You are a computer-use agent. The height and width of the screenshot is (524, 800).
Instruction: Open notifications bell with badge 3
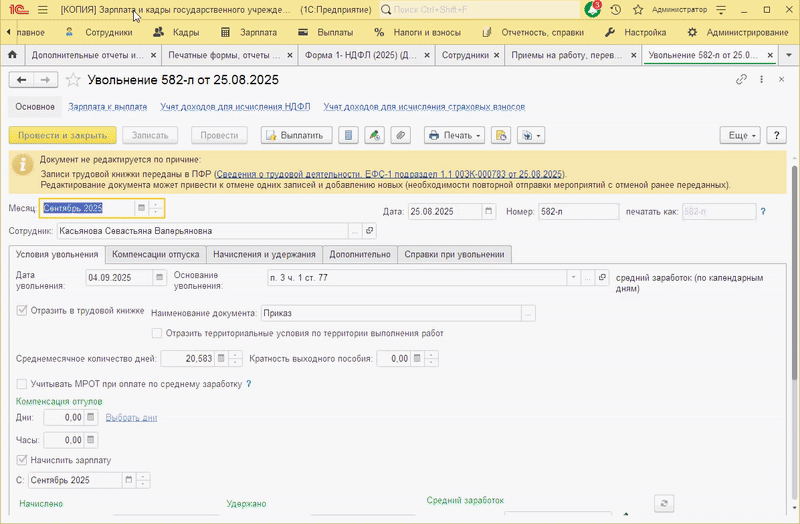pos(593,9)
